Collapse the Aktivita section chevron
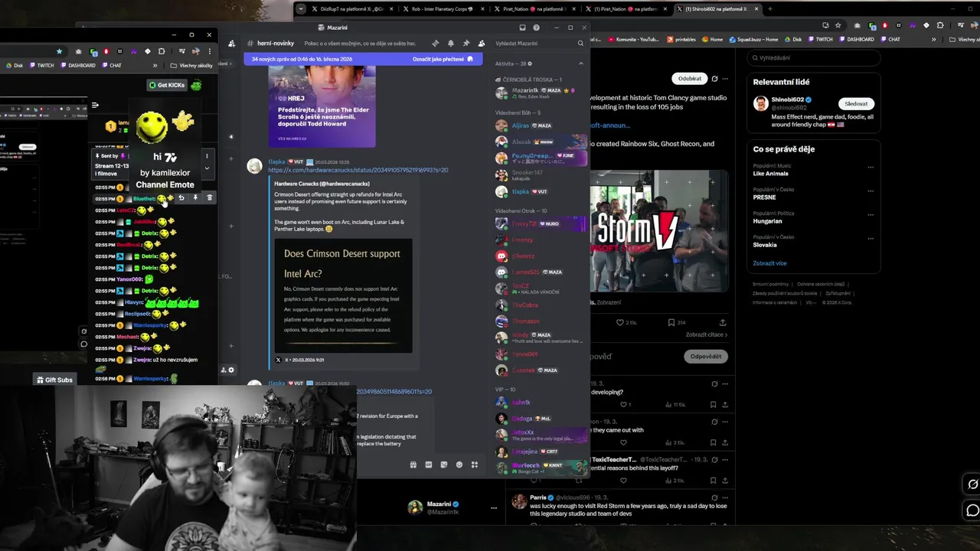The width and height of the screenshot is (980, 551). (580, 64)
